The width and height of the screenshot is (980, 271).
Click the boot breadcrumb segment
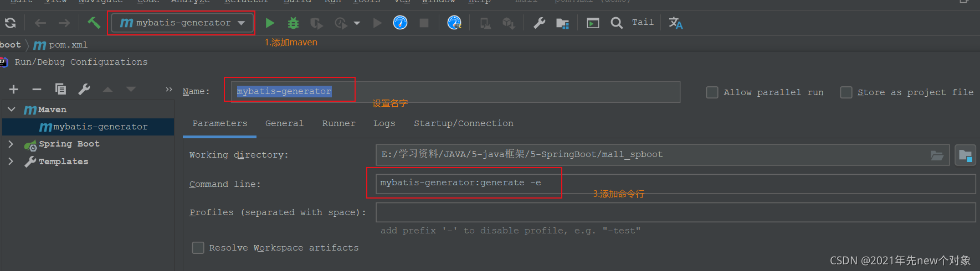point(11,45)
